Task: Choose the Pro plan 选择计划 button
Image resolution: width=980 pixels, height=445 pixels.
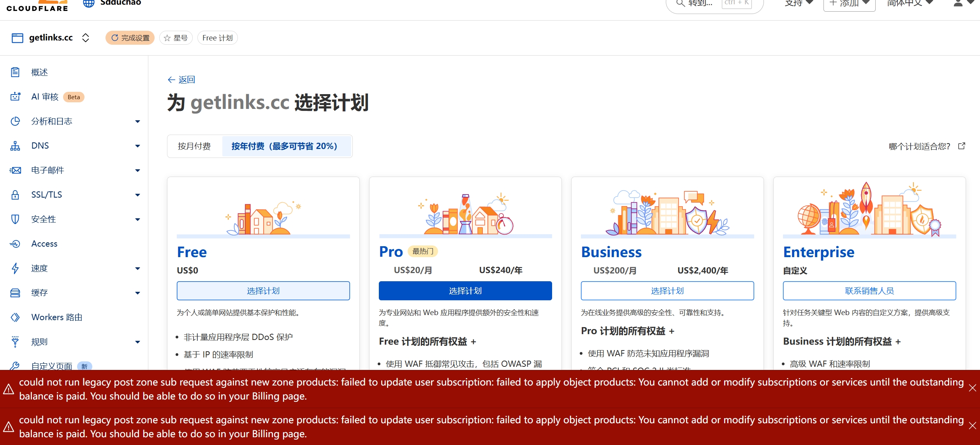Action: point(465,291)
